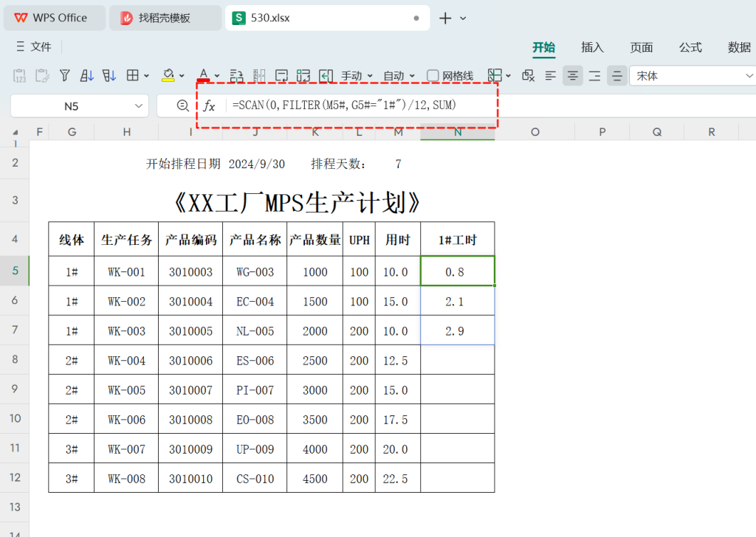
Task: Switch to the 找稻壳模板 tab
Action: (x=165, y=18)
